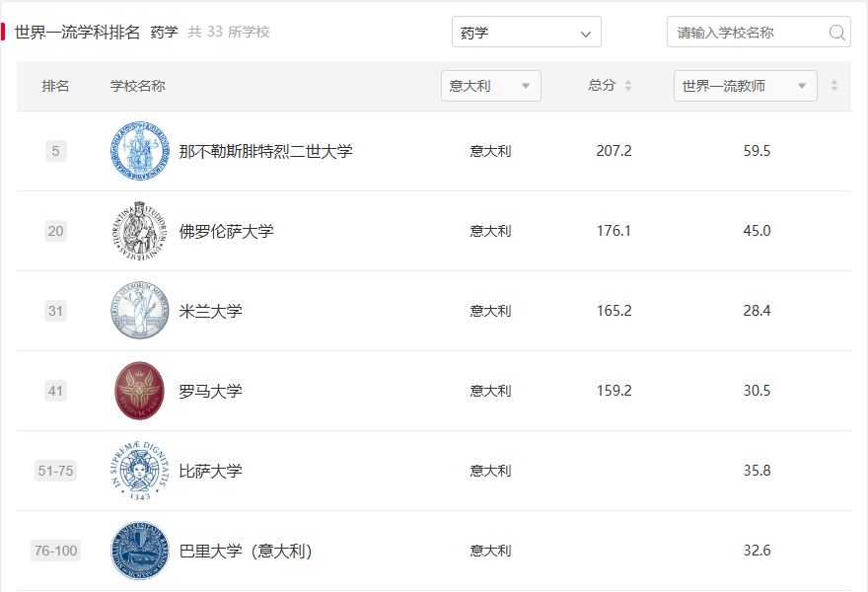Click the University of Bari logo
Screen dimensions: 868x592
tap(139, 551)
